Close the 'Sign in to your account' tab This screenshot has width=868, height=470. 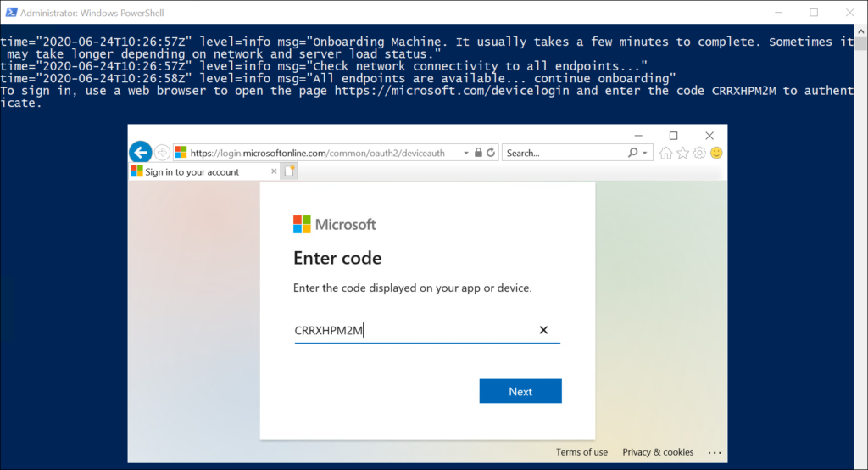pyautogui.click(x=274, y=171)
